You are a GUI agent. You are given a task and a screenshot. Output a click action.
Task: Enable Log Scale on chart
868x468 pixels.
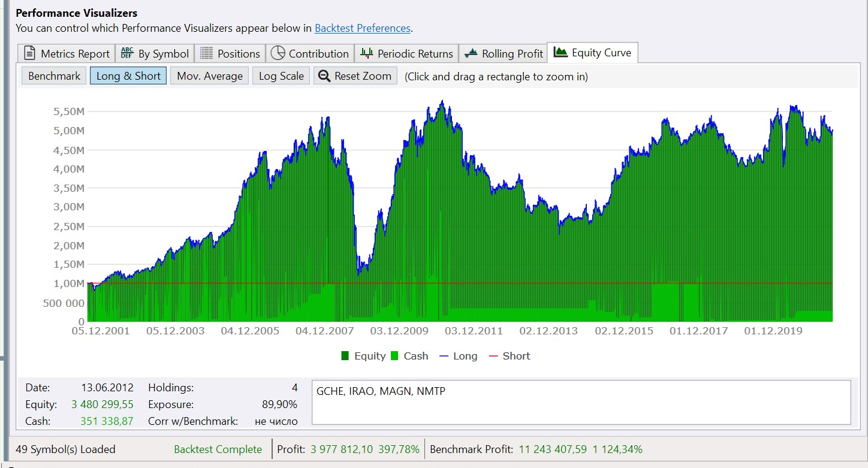coord(281,76)
